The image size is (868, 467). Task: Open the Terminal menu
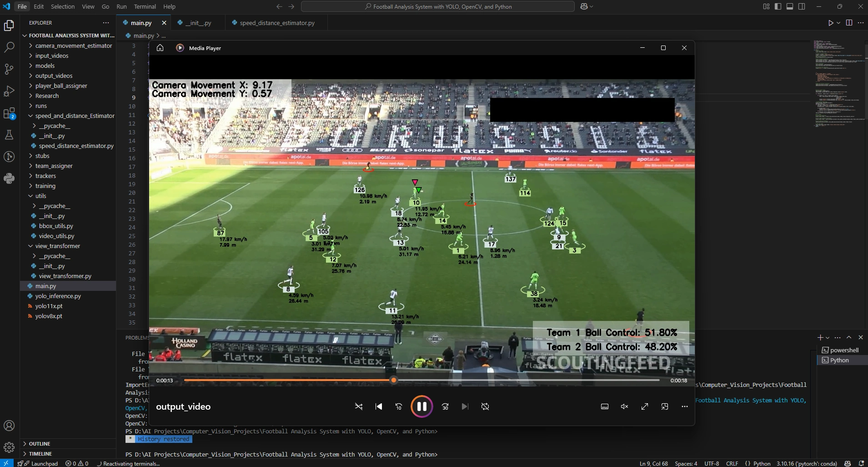pos(145,6)
